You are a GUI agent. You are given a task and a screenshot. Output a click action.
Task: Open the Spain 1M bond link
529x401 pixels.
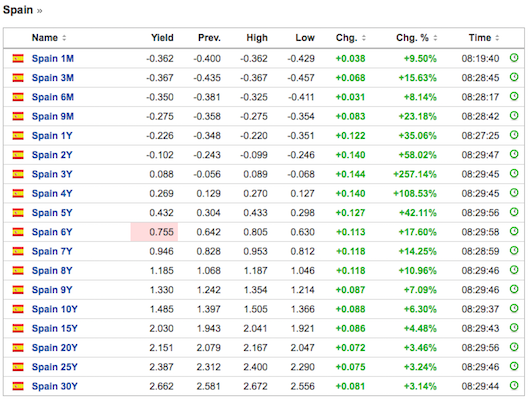click(x=53, y=59)
